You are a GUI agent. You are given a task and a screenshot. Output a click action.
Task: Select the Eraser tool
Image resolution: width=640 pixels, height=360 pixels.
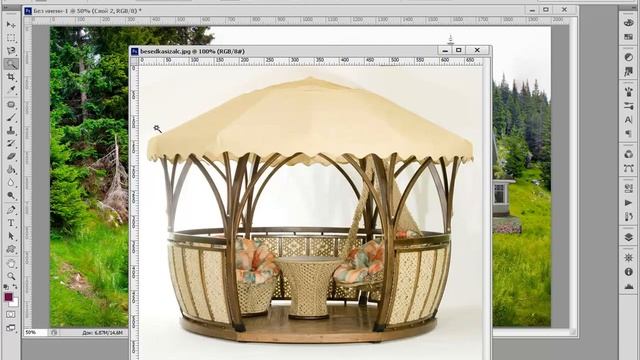[11, 157]
